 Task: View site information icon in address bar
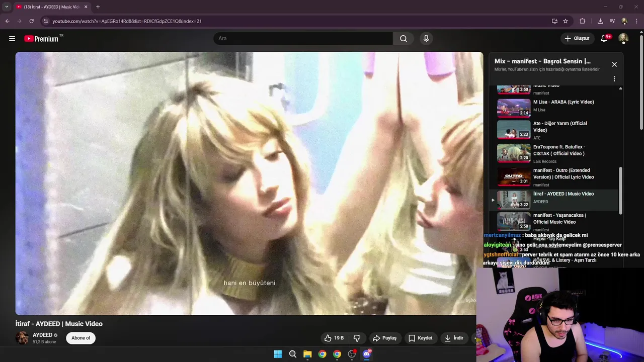[x=46, y=21]
